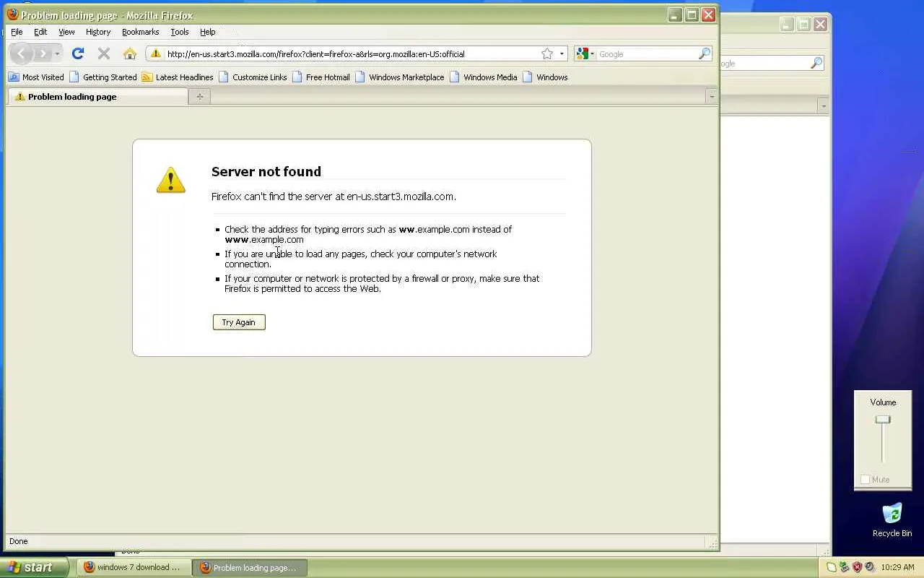Toggle the Mute checkbox
924x578 pixels.
pos(866,480)
